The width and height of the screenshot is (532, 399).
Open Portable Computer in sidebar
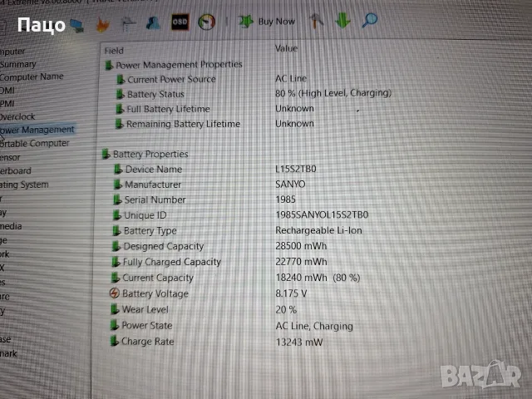pos(34,144)
